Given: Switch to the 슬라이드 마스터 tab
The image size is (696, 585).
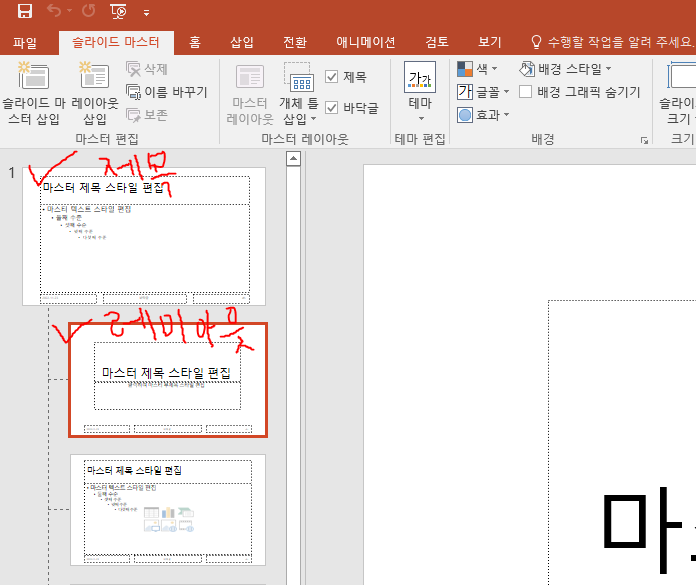Looking at the screenshot, I should [116, 43].
